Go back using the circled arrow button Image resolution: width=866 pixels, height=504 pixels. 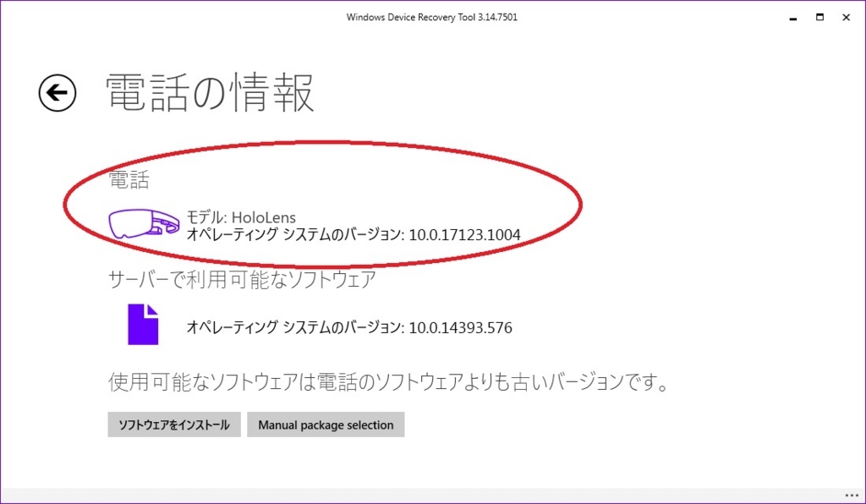pyautogui.click(x=58, y=93)
